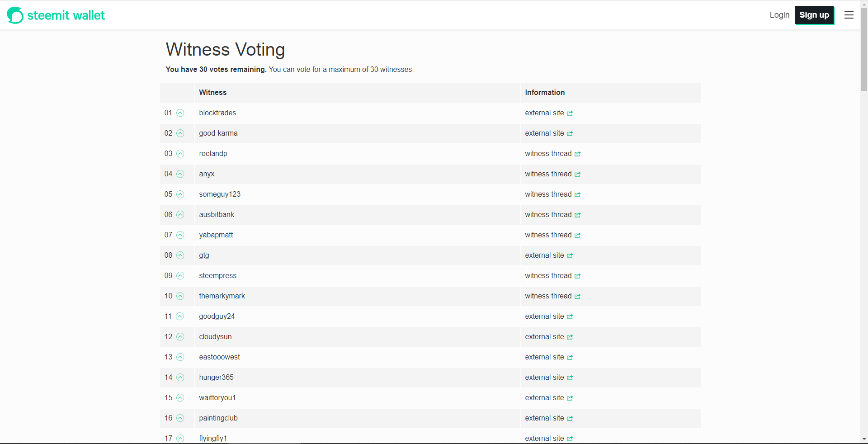Vote for witness someguy123
This screenshot has width=868, height=444.
click(180, 194)
